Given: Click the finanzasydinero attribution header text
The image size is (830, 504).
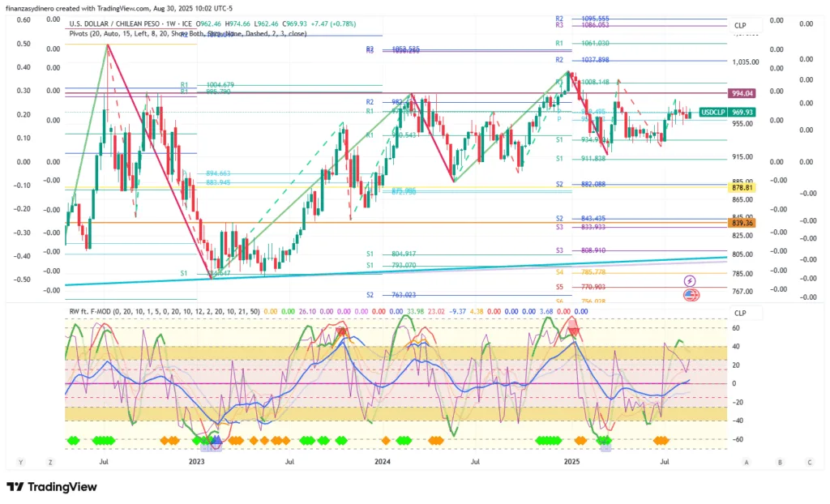Looking at the screenshot, I should click(119, 8).
